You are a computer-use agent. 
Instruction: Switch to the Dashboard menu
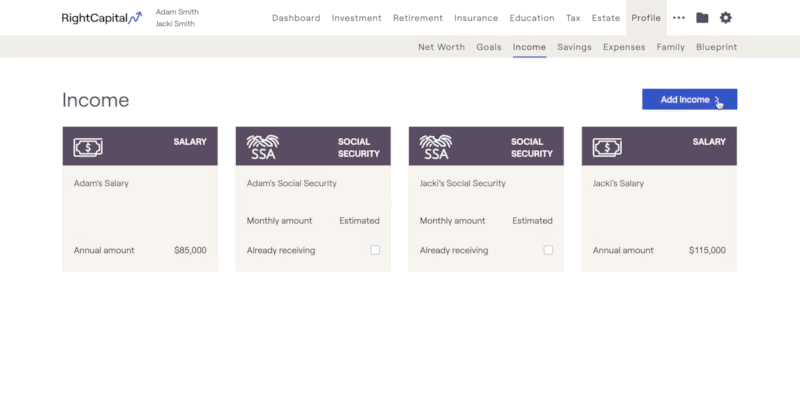[296, 18]
